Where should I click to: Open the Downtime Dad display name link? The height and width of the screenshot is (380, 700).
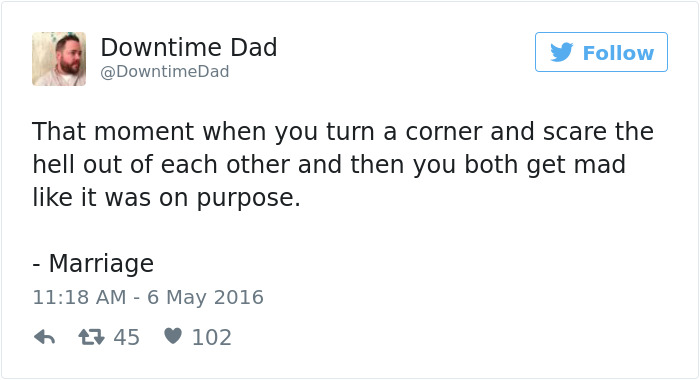point(189,47)
